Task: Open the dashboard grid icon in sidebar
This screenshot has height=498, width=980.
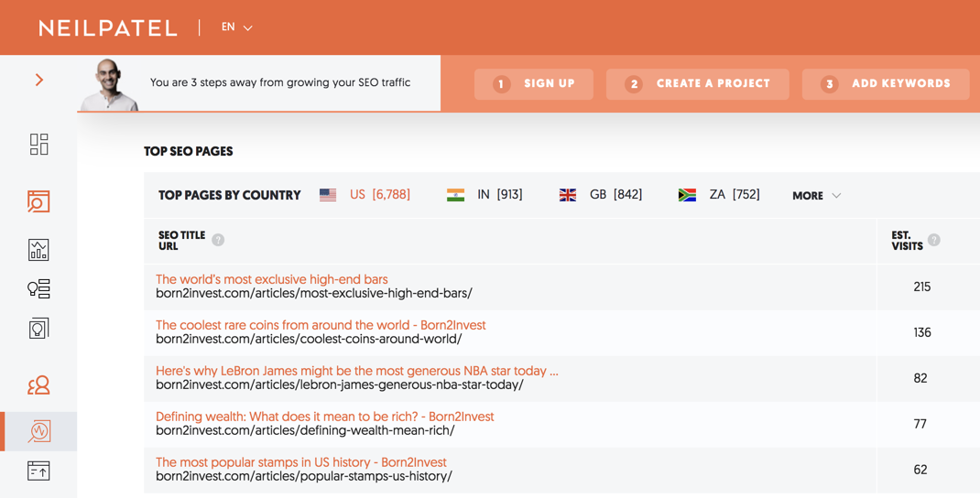Action: tap(38, 144)
